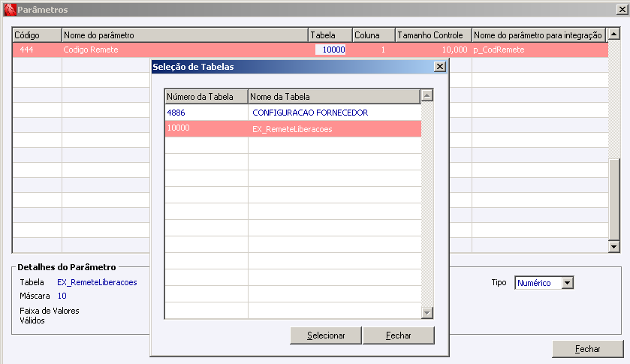630x364 pixels.
Task: Select the 4886 CONFIGURACAO FORNECEDOR row
Action: point(293,113)
